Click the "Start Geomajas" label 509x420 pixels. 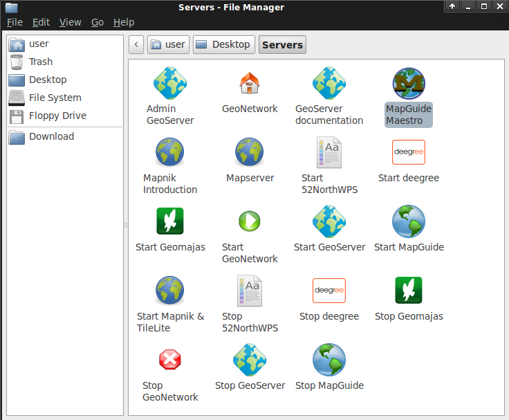click(170, 247)
